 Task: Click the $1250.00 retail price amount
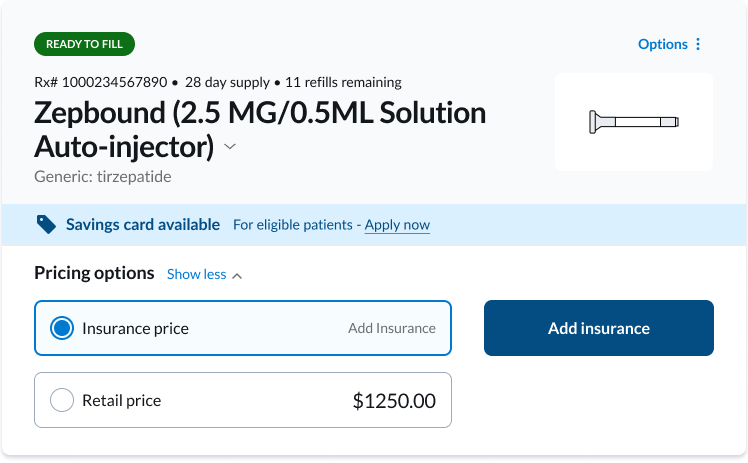[x=394, y=401]
